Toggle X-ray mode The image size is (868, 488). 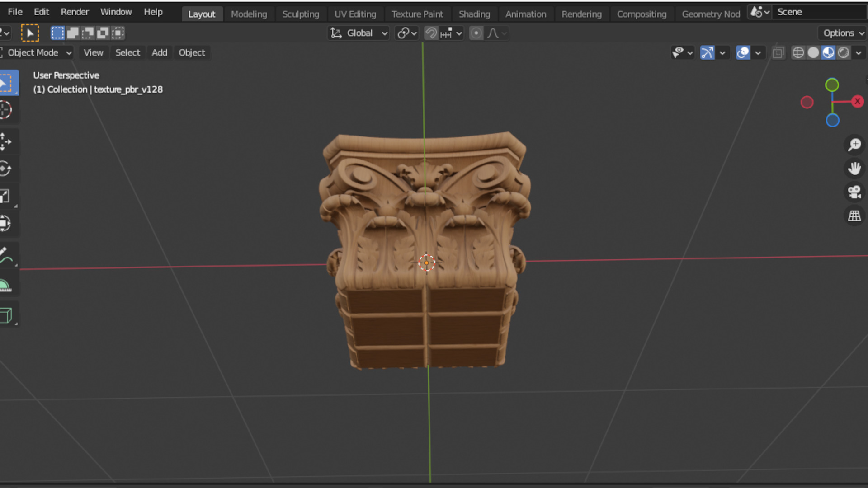point(778,53)
